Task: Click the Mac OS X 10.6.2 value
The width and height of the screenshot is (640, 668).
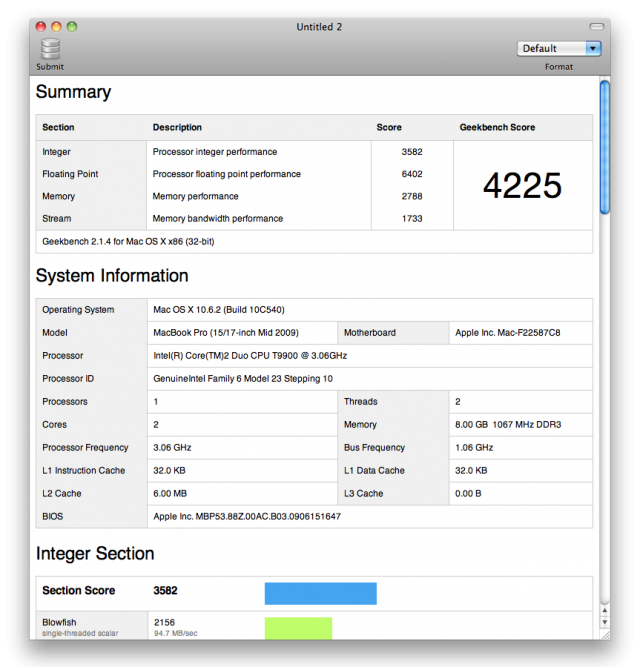Action: [219, 310]
